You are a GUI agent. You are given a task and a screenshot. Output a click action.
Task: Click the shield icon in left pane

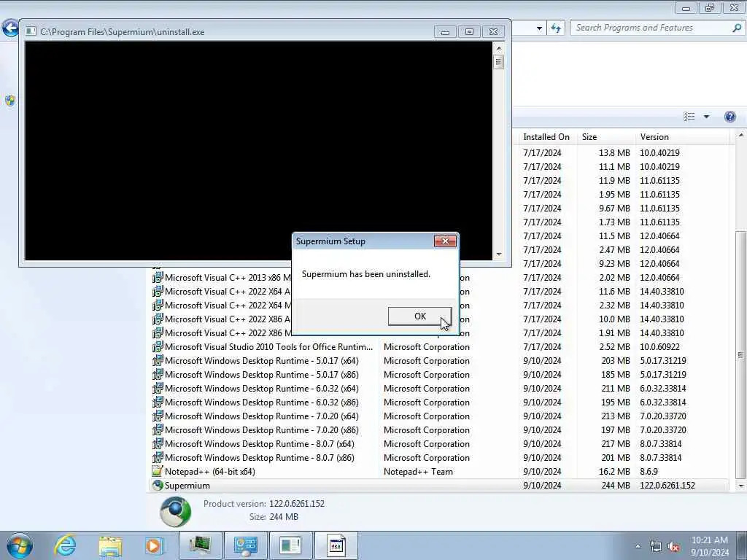(10, 101)
